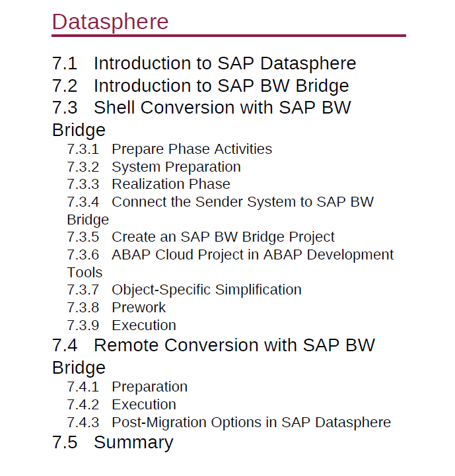Screen dimensions: 455x476
Task: Go to 7.4 Remote Conversion with SAP BW Bridge
Action: [213, 357]
